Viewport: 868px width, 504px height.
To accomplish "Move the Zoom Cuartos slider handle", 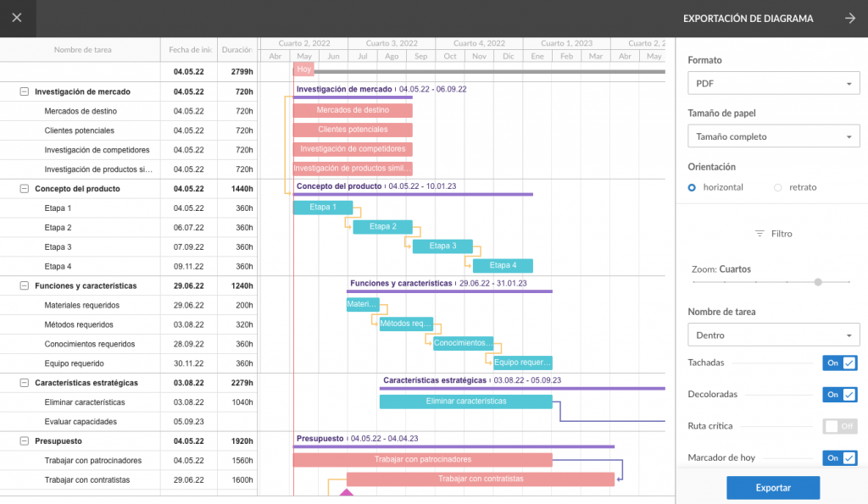I will coord(817,282).
